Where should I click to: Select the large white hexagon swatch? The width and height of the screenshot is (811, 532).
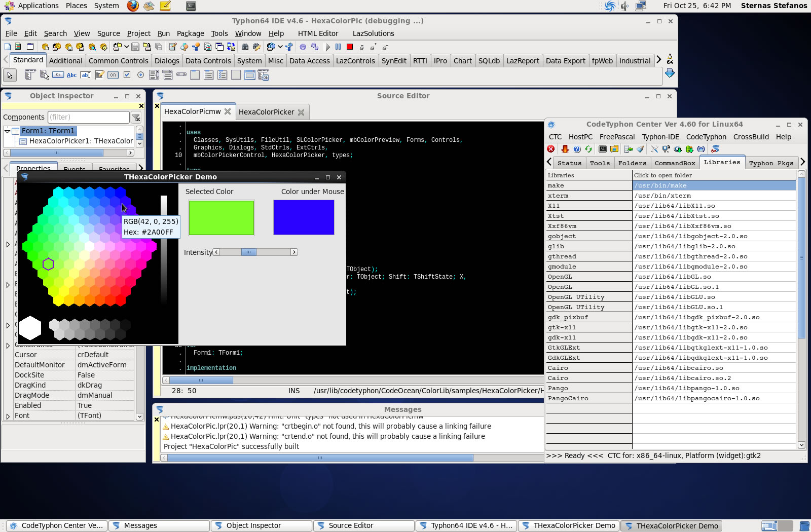point(30,328)
